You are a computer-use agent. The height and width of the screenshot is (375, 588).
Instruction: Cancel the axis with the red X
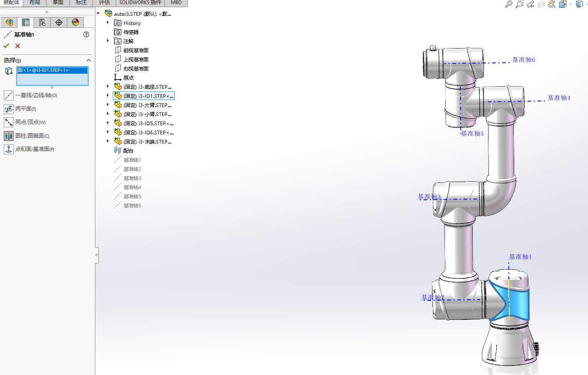[x=17, y=46]
